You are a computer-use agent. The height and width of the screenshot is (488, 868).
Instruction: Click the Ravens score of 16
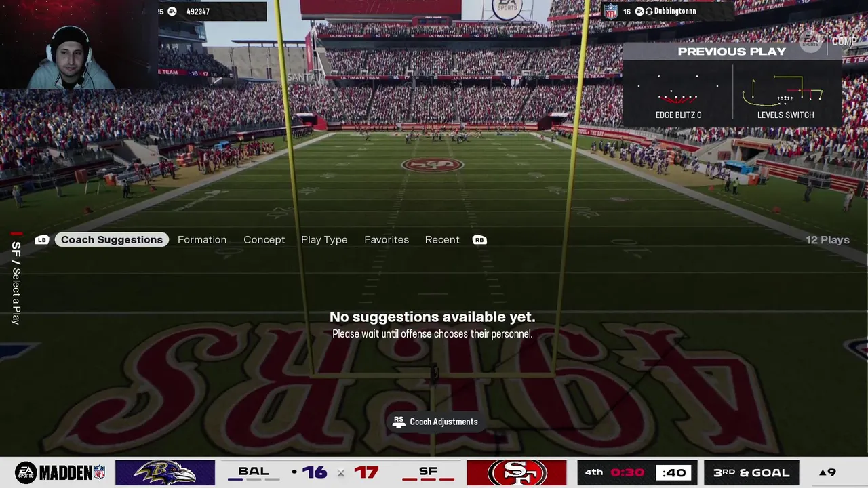[x=315, y=472]
